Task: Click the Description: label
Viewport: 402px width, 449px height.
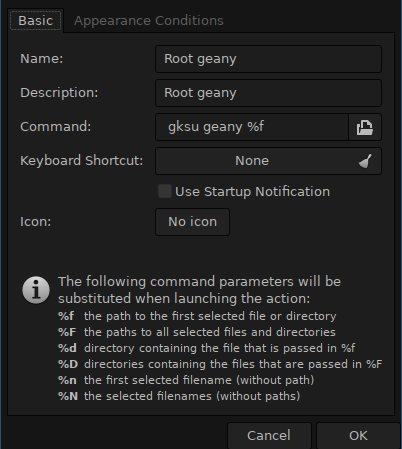Action: 59,93
